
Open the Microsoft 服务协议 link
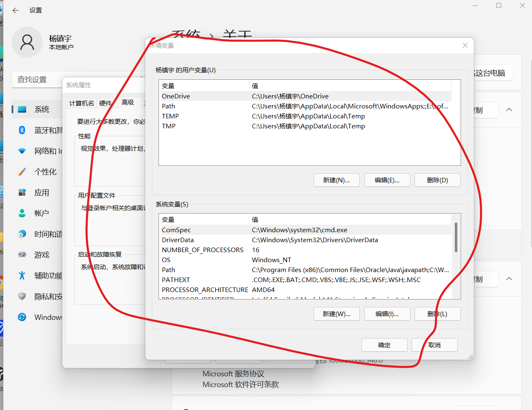pos(233,374)
